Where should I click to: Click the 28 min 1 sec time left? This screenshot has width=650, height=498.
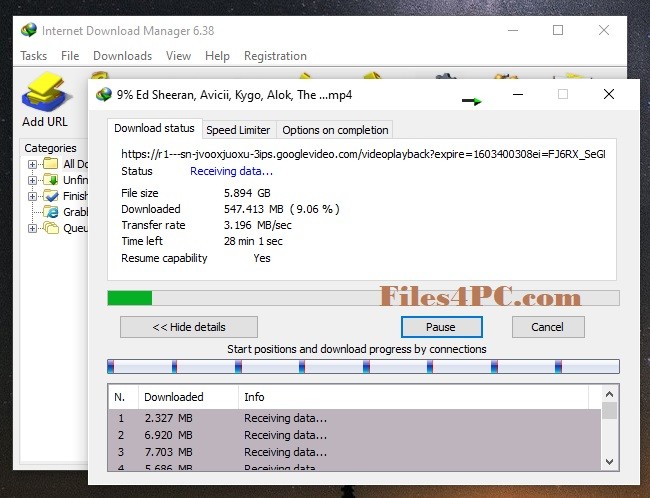tap(253, 241)
